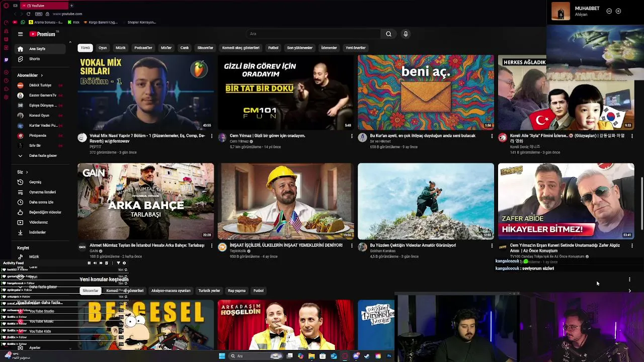Image resolution: width=644 pixels, height=362 pixels.
Task: Select the Futbol filter chip at top
Action: click(x=273, y=48)
